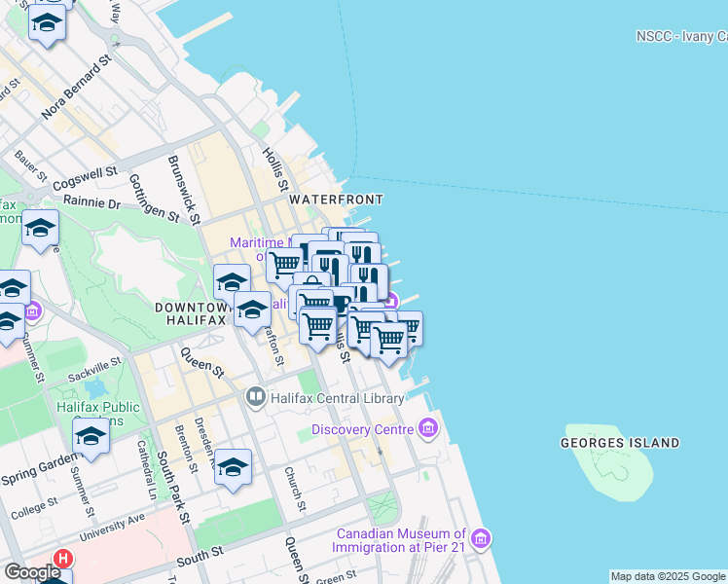This screenshot has height=584, width=728.
Task: Click the Rainnie Dr label
Action: point(91,201)
